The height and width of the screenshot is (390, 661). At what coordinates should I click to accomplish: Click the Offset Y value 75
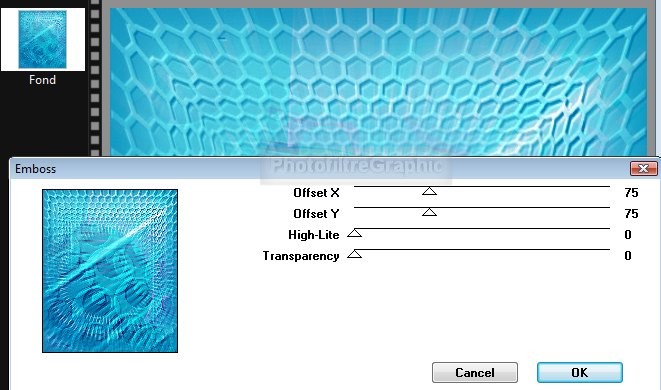pyautogui.click(x=631, y=214)
